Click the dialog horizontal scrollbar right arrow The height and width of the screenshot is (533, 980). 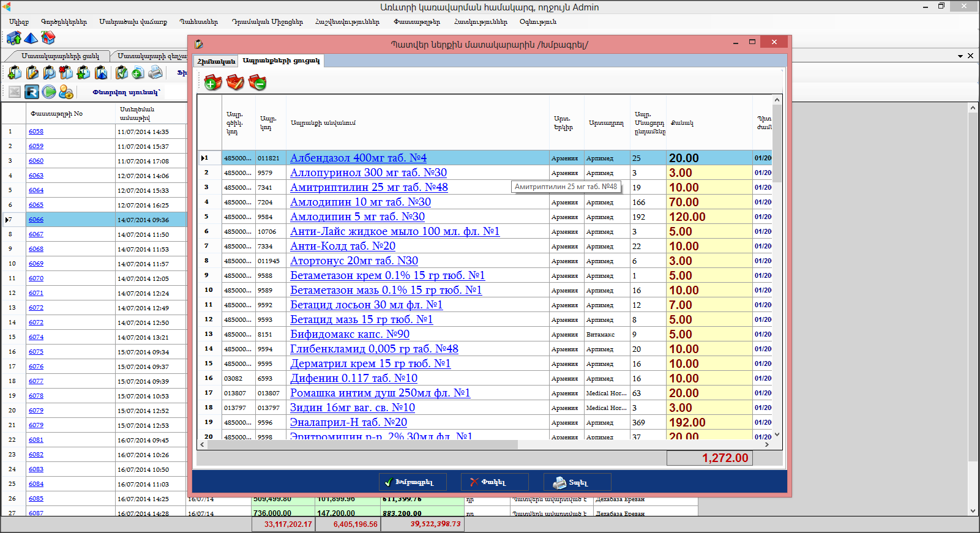point(767,445)
